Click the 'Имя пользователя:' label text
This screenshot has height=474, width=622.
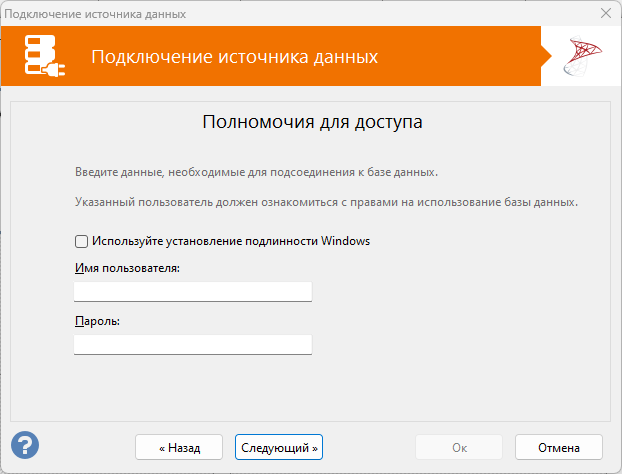tap(126, 269)
